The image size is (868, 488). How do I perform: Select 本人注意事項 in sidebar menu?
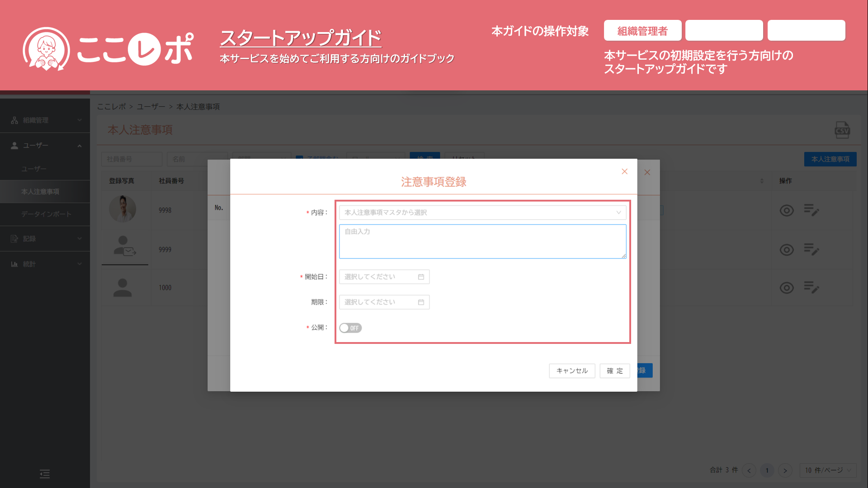pyautogui.click(x=40, y=192)
